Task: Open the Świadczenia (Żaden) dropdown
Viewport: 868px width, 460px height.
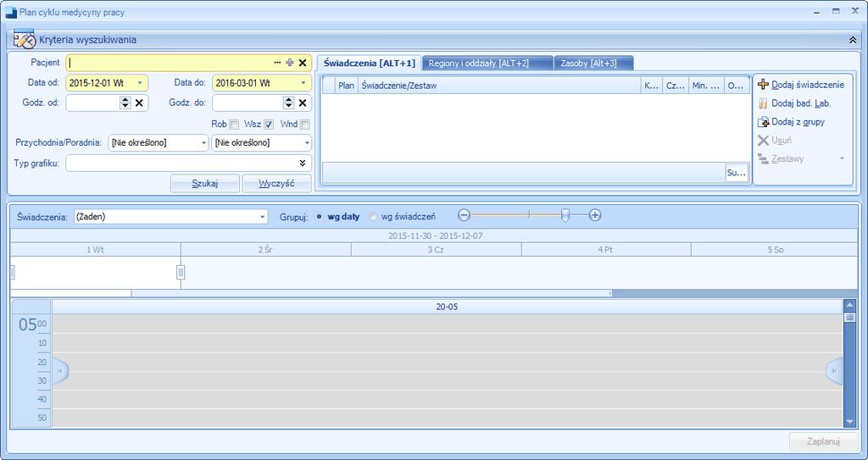Action: pos(263,217)
